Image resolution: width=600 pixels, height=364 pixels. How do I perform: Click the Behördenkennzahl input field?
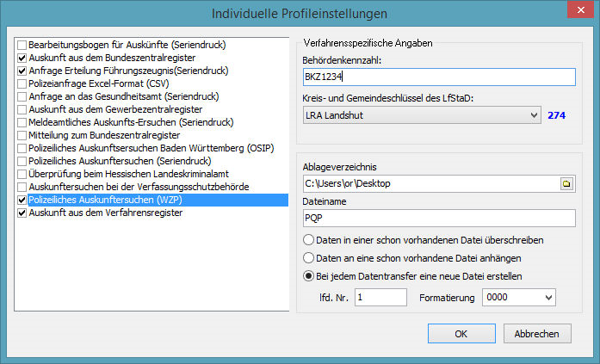pyautogui.click(x=437, y=77)
